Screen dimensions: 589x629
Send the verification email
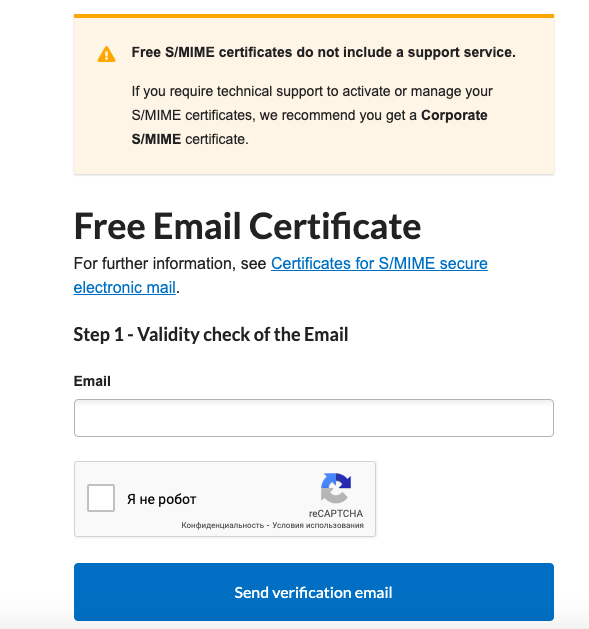click(x=314, y=592)
